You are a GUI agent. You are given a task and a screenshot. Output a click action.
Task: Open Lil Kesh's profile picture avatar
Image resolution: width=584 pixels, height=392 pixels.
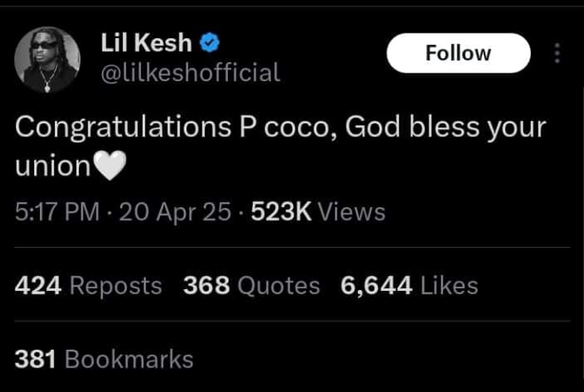(48, 61)
